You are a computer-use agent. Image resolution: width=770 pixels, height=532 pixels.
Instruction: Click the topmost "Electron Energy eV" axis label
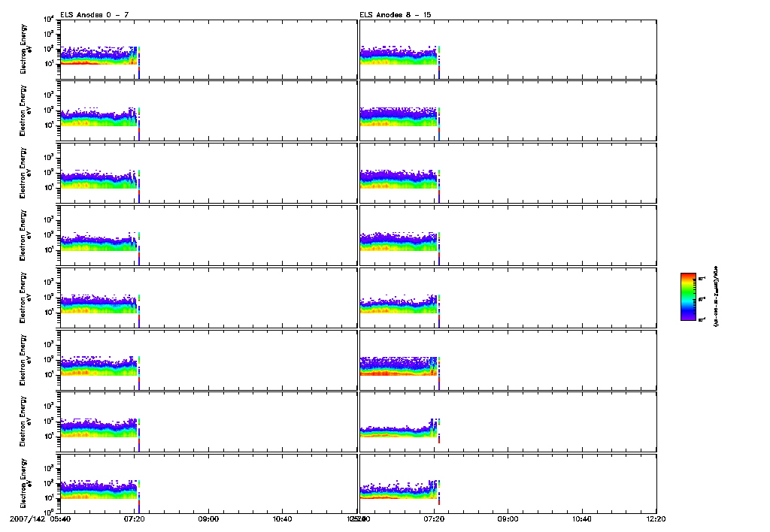point(26,49)
